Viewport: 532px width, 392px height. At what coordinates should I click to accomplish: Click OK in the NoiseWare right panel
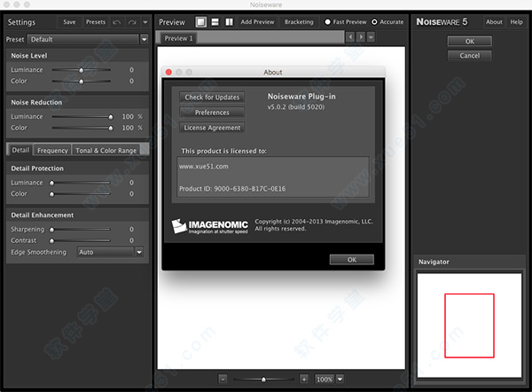(470, 42)
